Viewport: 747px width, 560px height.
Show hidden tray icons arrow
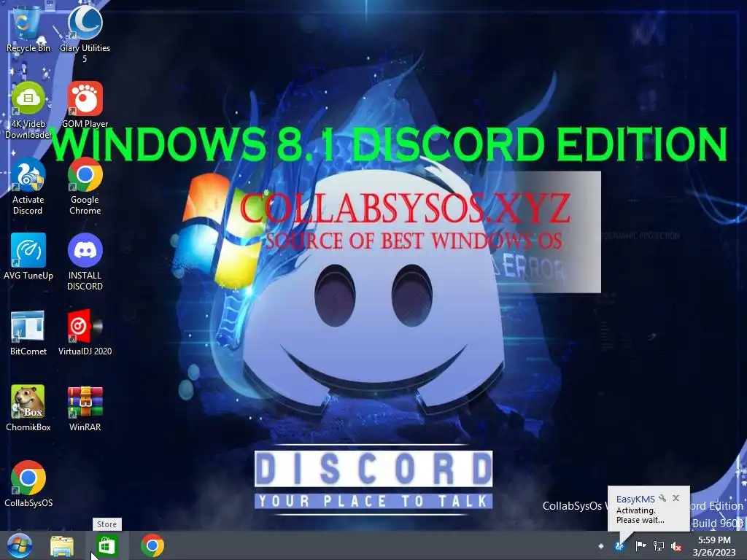[x=601, y=546]
